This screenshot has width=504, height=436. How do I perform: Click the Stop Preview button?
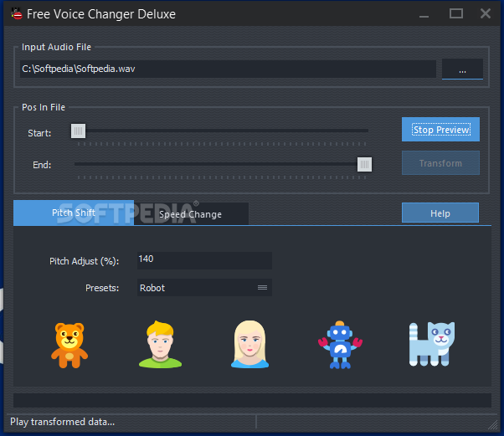tap(440, 130)
